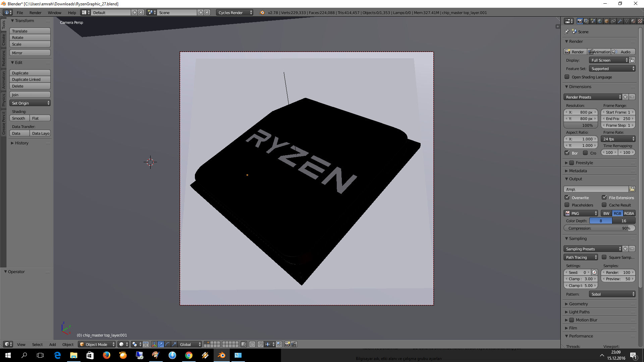Open the Help menu
The image size is (644, 362).
click(x=72, y=12)
